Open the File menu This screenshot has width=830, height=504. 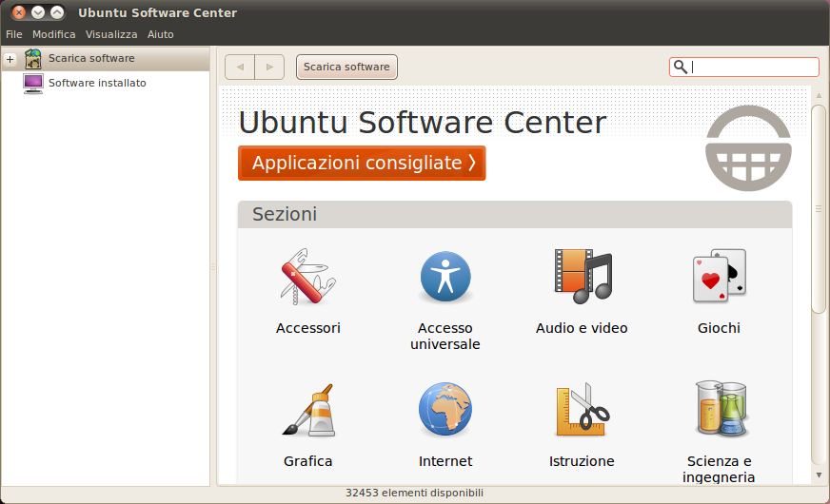[13, 34]
